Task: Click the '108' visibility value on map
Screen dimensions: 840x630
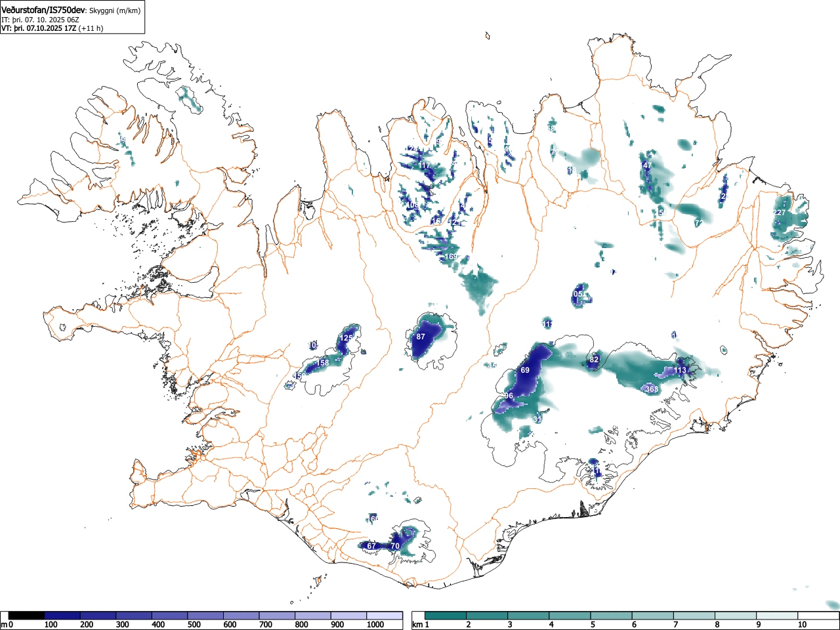Action: [x=413, y=205]
